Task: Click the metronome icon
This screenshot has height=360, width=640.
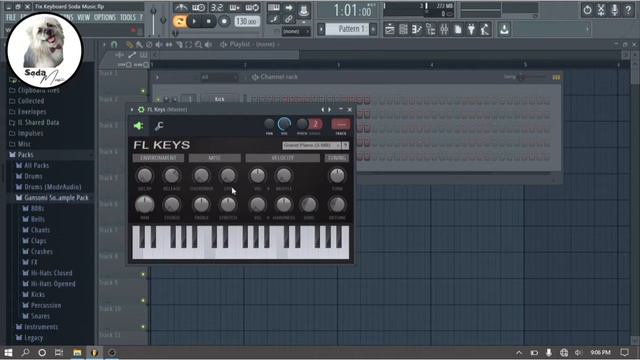Action: pyautogui.click(x=180, y=7)
